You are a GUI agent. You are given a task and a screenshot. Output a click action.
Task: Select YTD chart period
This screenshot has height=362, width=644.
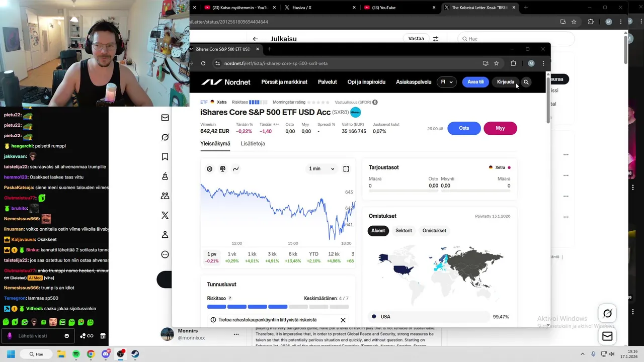tap(313, 257)
